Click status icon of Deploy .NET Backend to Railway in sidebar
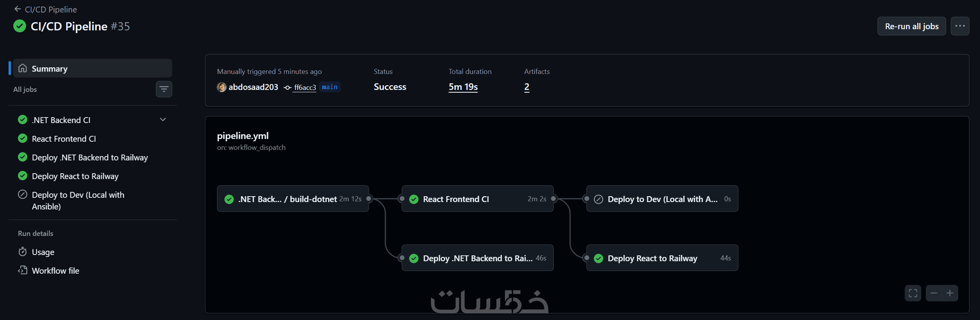980x320 pixels. [23, 157]
